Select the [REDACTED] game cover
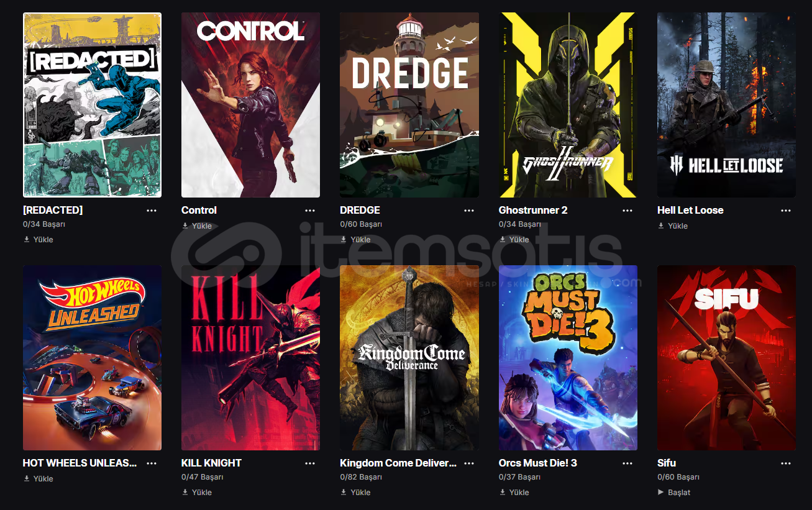The height and width of the screenshot is (510, 812). tap(92, 105)
